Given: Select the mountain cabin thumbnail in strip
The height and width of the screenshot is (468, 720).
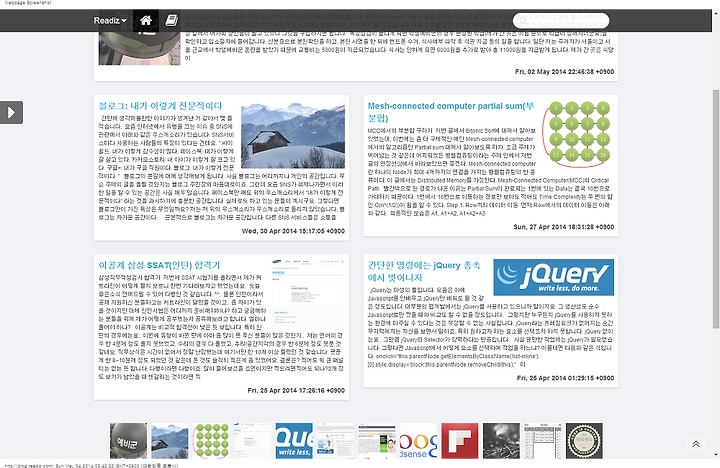Looking at the screenshot, I should click(170, 441).
